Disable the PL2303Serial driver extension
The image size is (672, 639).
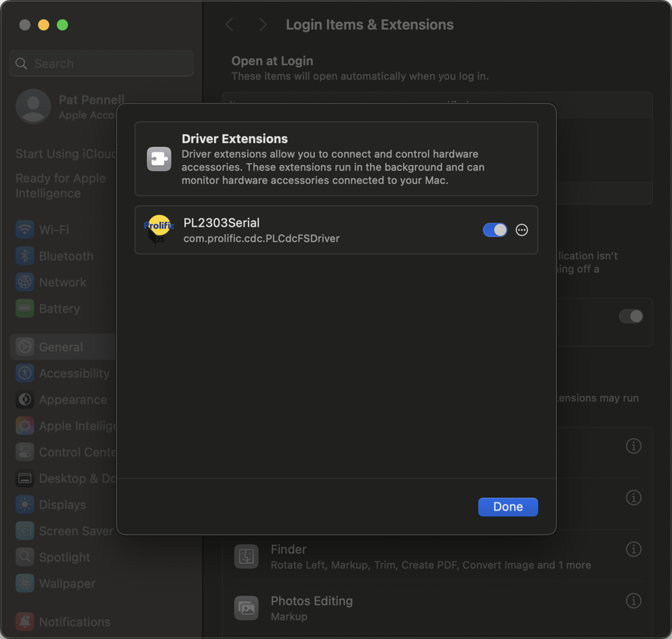[x=495, y=229]
